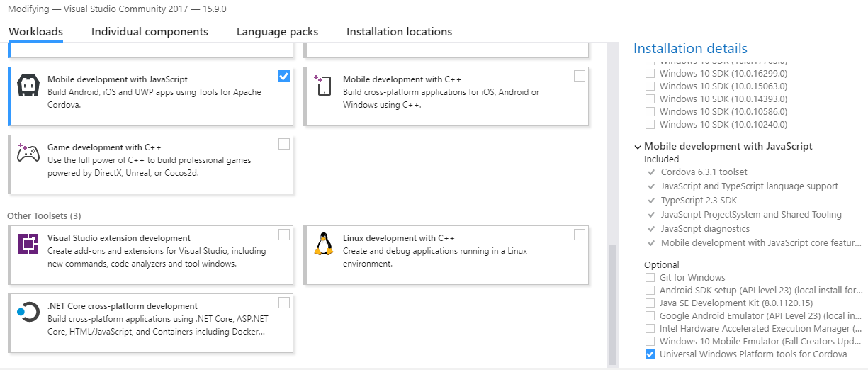Check the Git for Windows option

pos(650,277)
